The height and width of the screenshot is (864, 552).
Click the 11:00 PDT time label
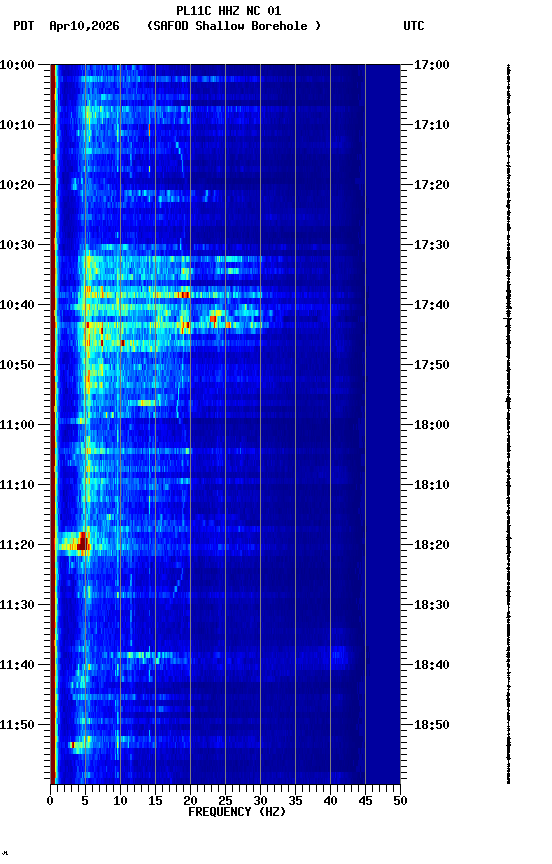point(17,425)
